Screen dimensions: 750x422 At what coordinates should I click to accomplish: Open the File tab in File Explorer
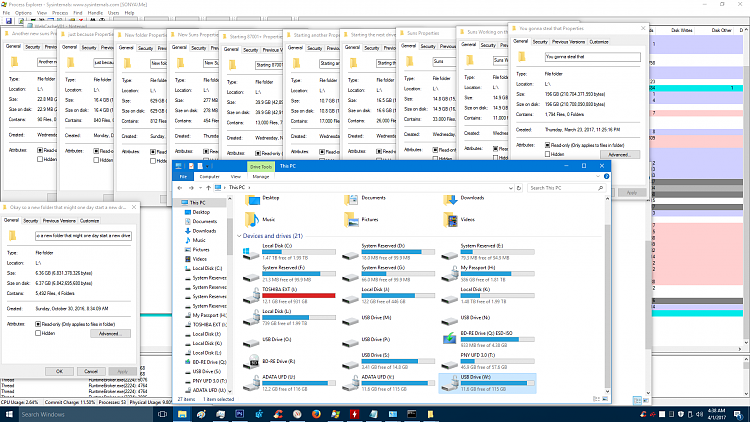pos(183,177)
